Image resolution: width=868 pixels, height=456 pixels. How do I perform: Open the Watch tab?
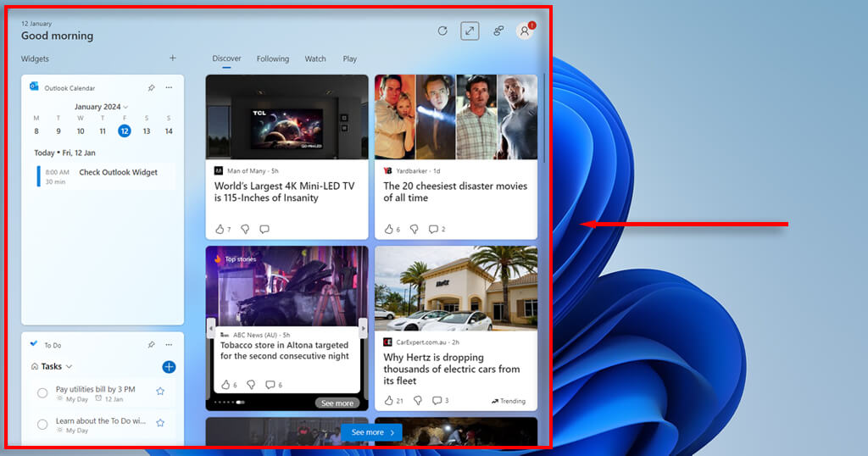tap(315, 59)
